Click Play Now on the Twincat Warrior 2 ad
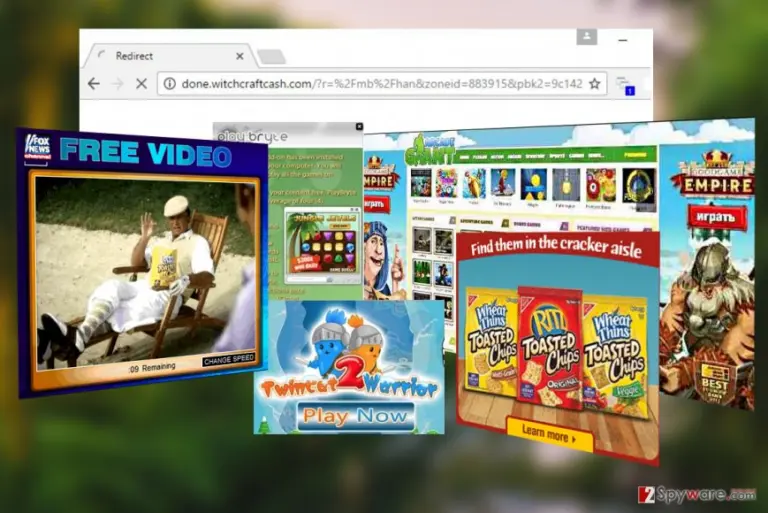 (x=355, y=416)
